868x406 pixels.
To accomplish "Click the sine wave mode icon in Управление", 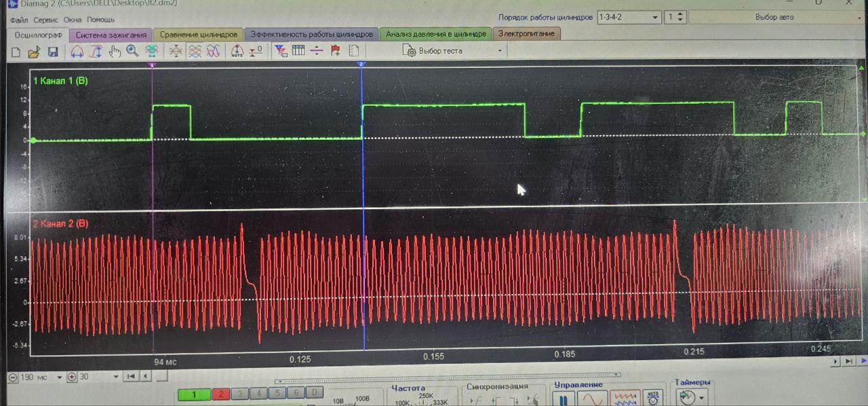I will pyautogui.click(x=592, y=399).
